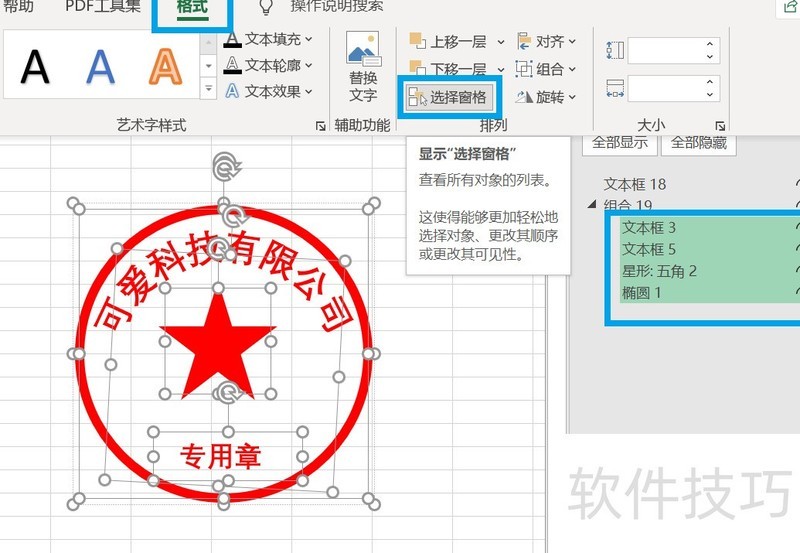Click the shape height icon in 大小 group
Image resolution: width=800 pixels, height=553 pixels.
(615, 50)
